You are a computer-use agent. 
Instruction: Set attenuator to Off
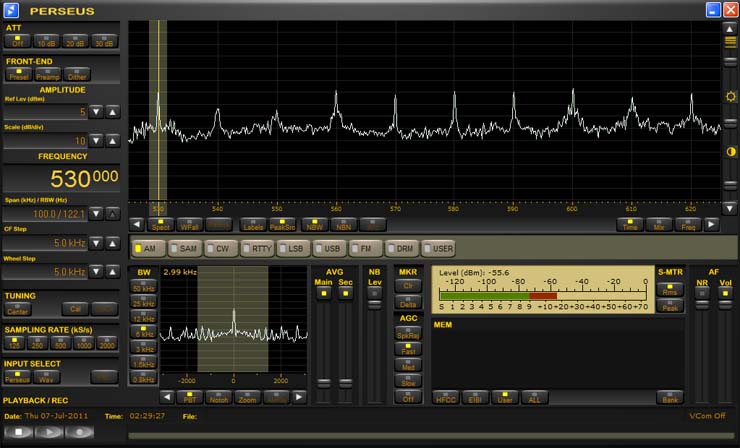(17, 41)
